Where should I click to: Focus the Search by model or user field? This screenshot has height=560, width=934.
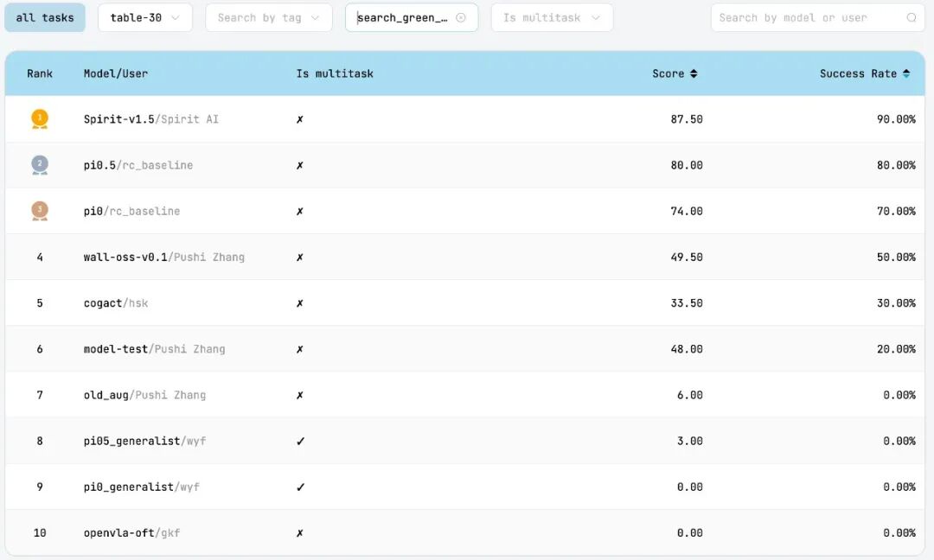(809, 17)
